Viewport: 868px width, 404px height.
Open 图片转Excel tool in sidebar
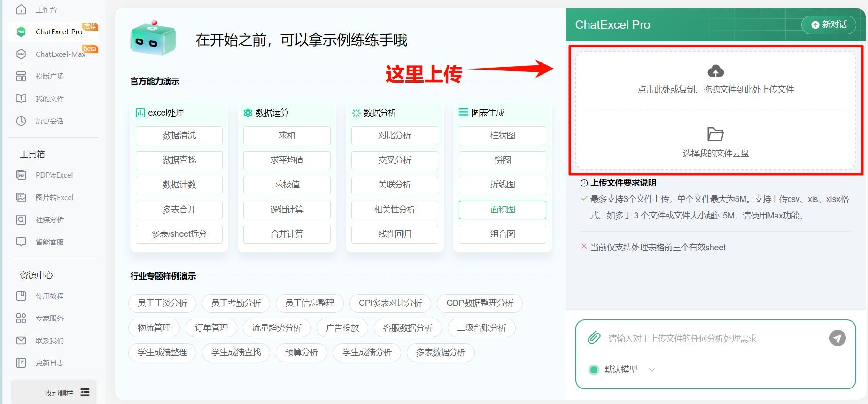click(x=54, y=198)
